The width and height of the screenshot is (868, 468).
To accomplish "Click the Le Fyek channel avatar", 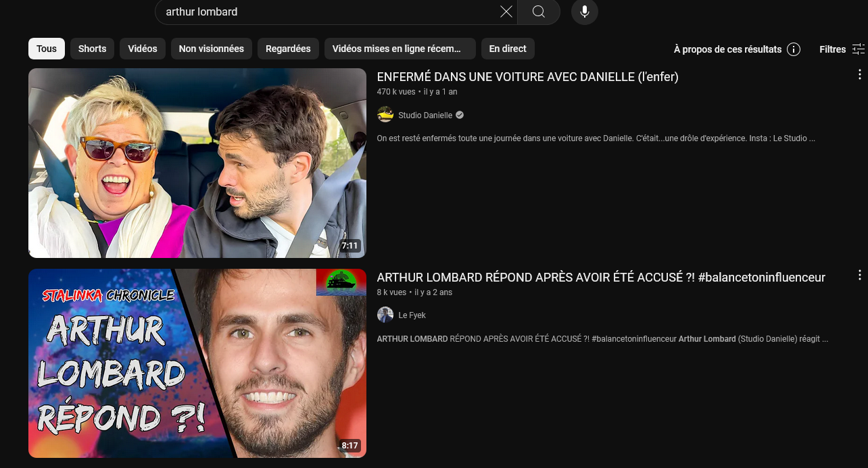I will pos(385,315).
